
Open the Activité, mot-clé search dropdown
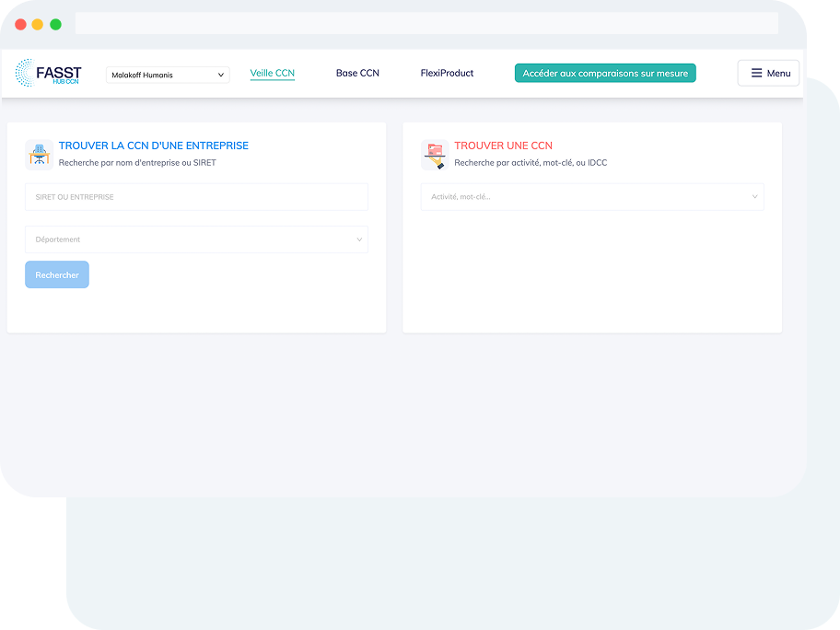tap(592, 196)
